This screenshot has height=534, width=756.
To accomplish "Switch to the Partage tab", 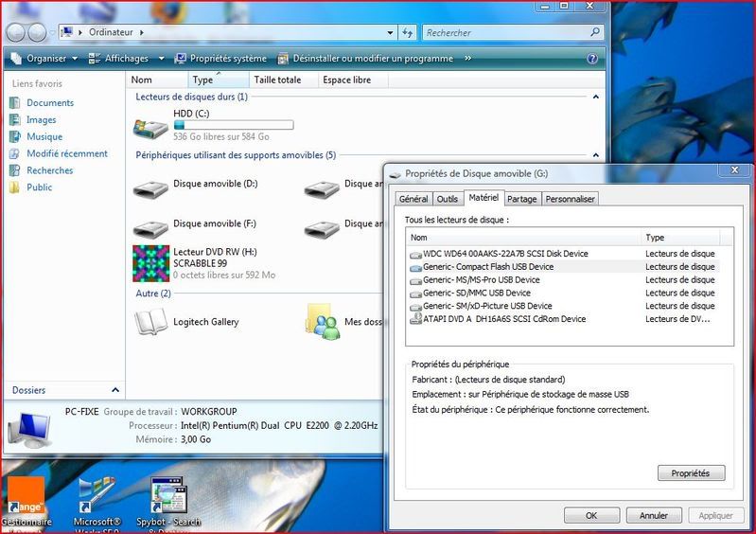I will pyautogui.click(x=521, y=199).
